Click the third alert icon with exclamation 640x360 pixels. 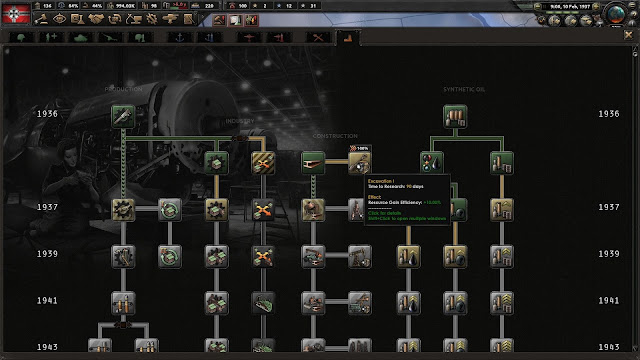251,20
